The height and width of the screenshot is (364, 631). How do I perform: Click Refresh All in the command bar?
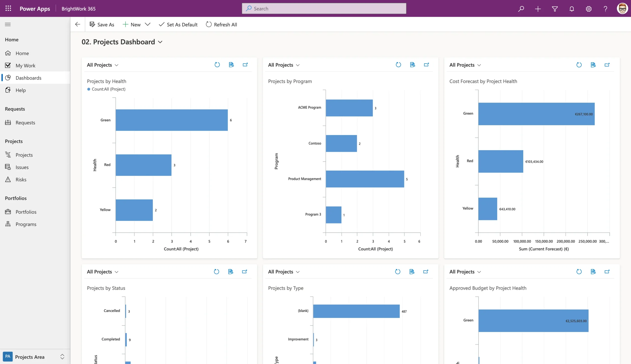221,24
